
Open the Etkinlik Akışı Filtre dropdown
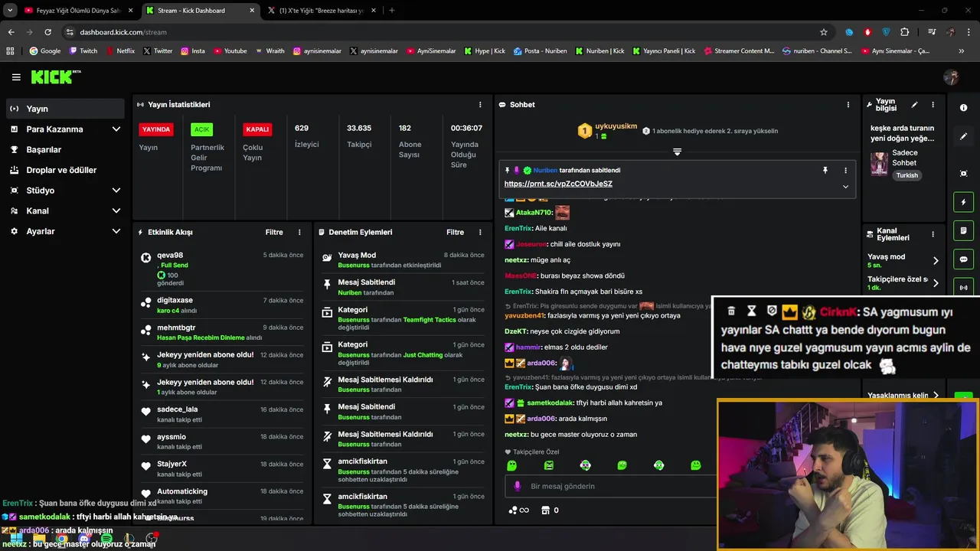(274, 232)
